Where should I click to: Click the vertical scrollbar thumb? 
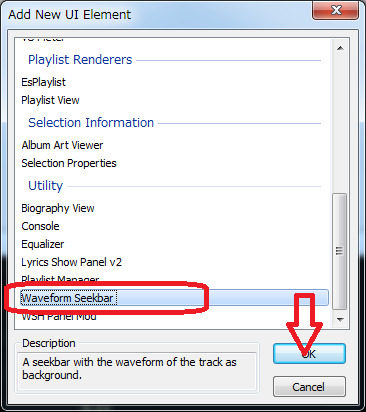pyautogui.click(x=340, y=251)
